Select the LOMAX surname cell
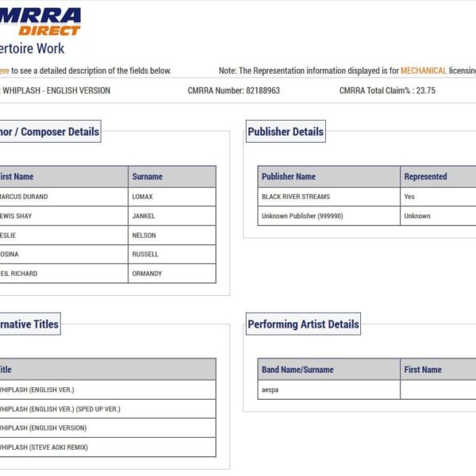The width and height of the screenshot is (476, 476). pyautogui.click(x=172, y=197)
